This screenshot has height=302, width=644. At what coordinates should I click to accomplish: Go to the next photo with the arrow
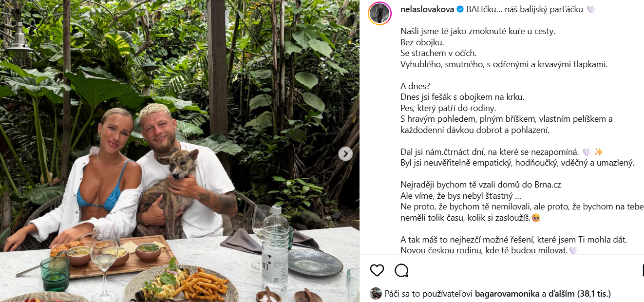tap(345, 154)
